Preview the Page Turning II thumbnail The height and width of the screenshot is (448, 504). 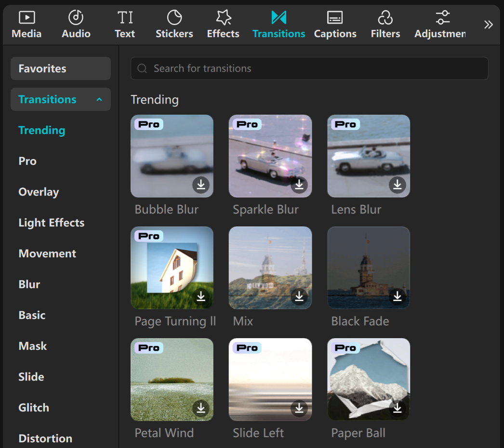(x=172, y=268)
